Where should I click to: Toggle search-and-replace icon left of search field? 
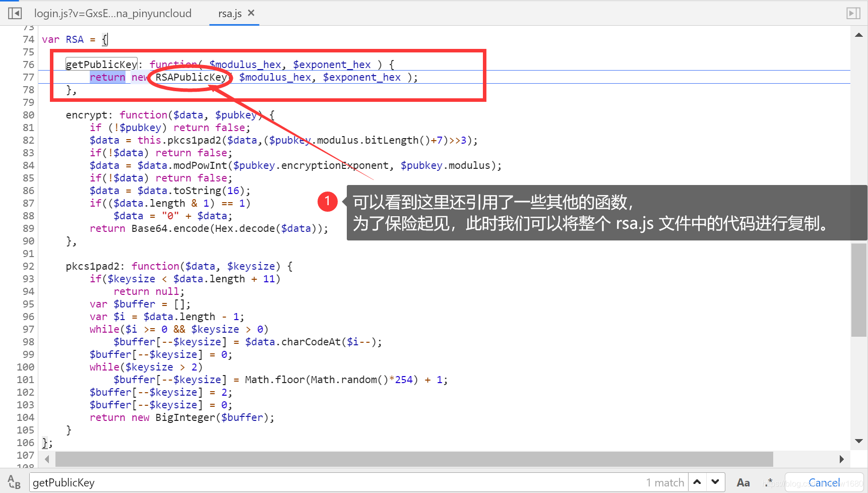coord(14,482)
